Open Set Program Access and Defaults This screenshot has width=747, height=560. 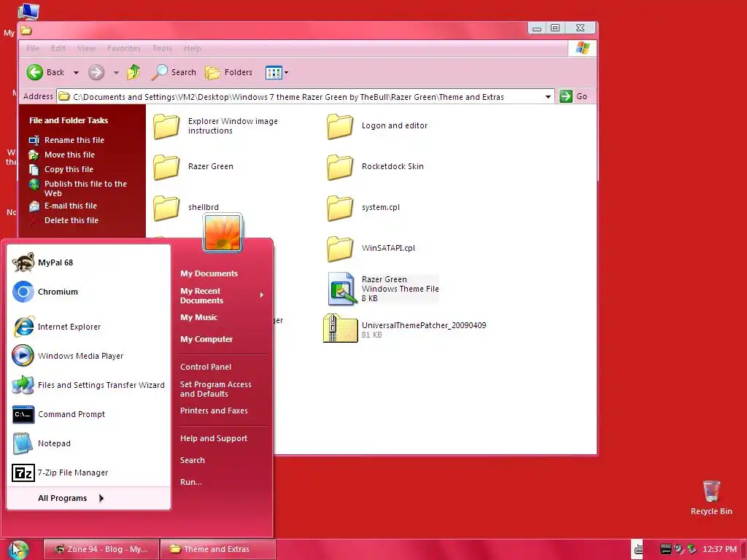point(216,389)
